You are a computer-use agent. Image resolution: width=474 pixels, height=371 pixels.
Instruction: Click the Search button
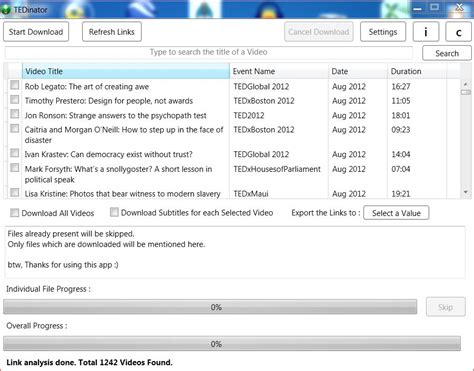(447, 53)
